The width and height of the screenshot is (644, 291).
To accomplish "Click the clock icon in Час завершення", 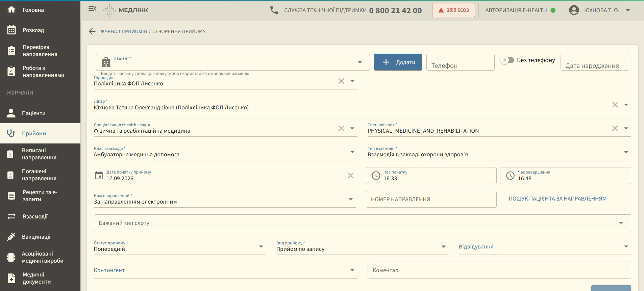I will [x=510, y=176].
